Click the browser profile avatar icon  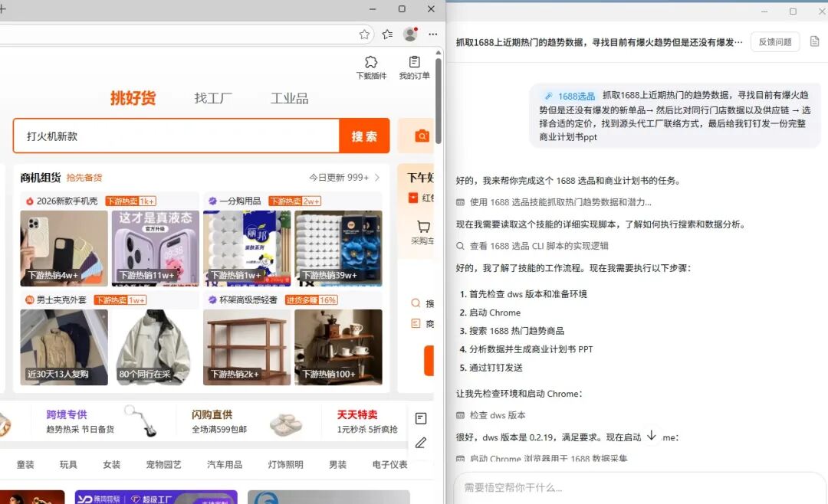click(409, 35)
